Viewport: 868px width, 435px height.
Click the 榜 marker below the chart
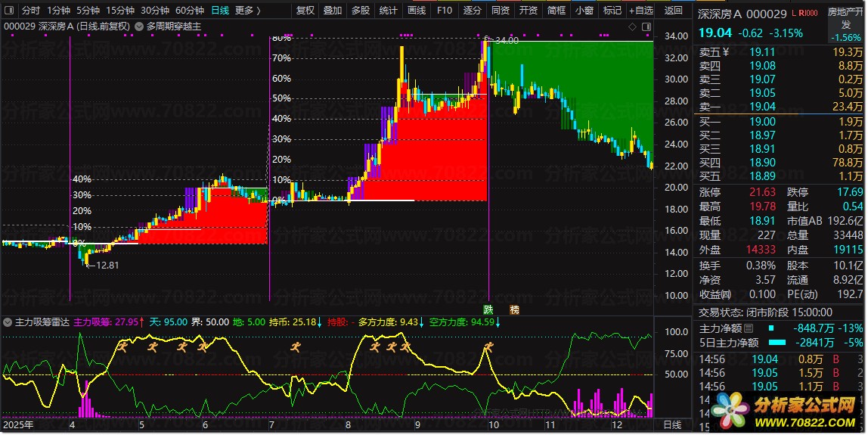[x=514, y=309]
